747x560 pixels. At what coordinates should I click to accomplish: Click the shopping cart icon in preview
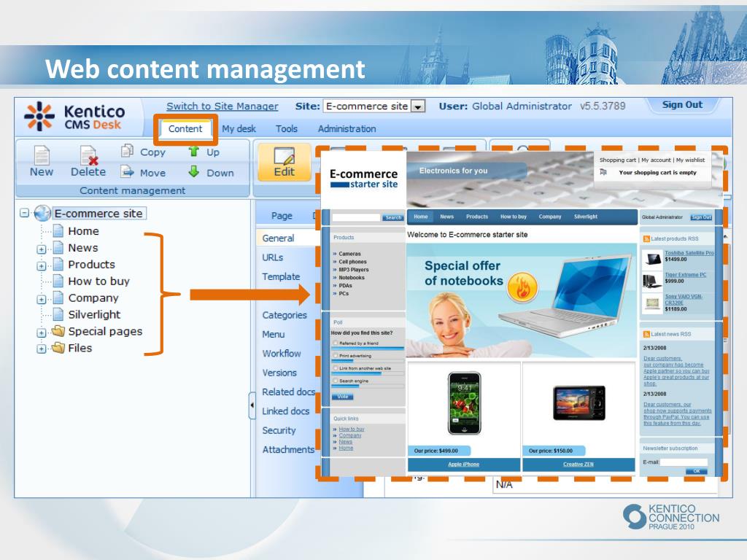(603, 172)
